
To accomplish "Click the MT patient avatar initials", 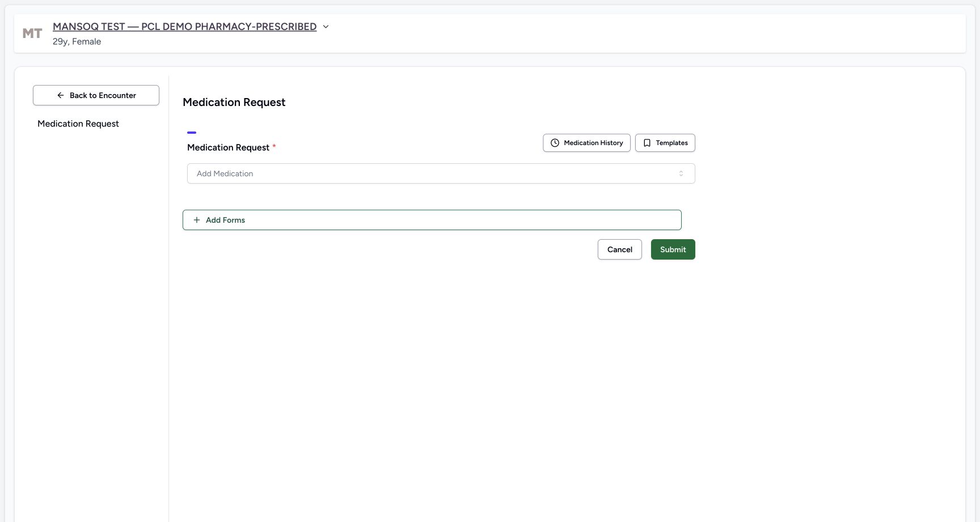I will pyautogui.click(x=32, y=33).
